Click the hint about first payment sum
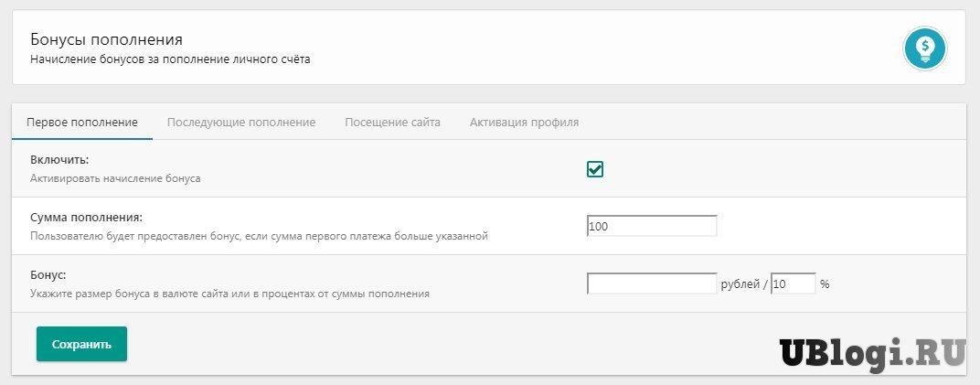Image resolution: width=980 pixels, height=385 pixels. click(x=259, y=236)
